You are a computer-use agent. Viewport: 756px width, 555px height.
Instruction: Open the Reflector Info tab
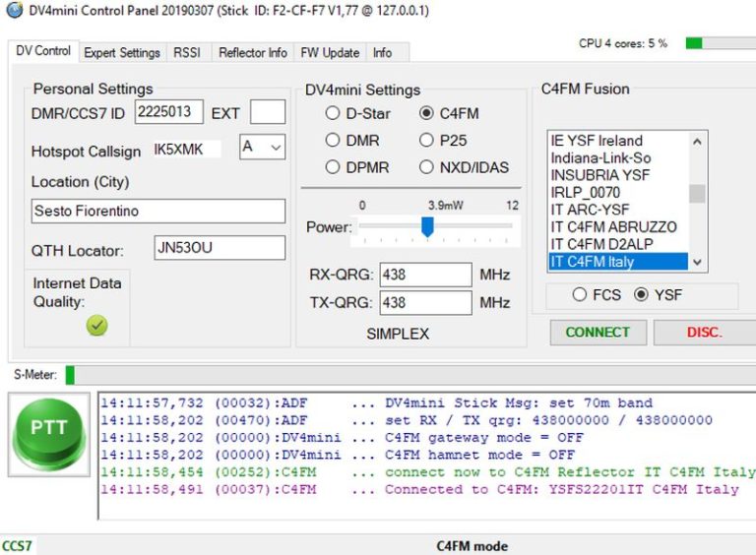253,52
